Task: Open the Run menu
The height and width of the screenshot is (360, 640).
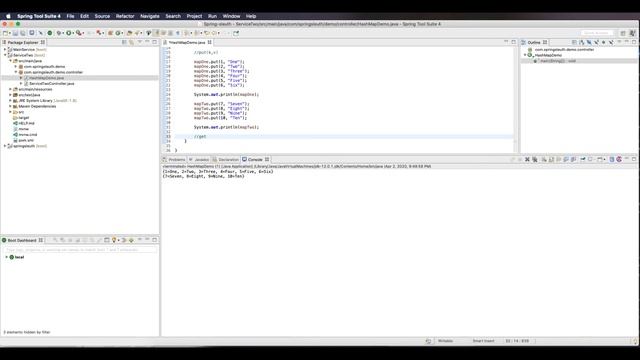Action: (x=212, y=16)
